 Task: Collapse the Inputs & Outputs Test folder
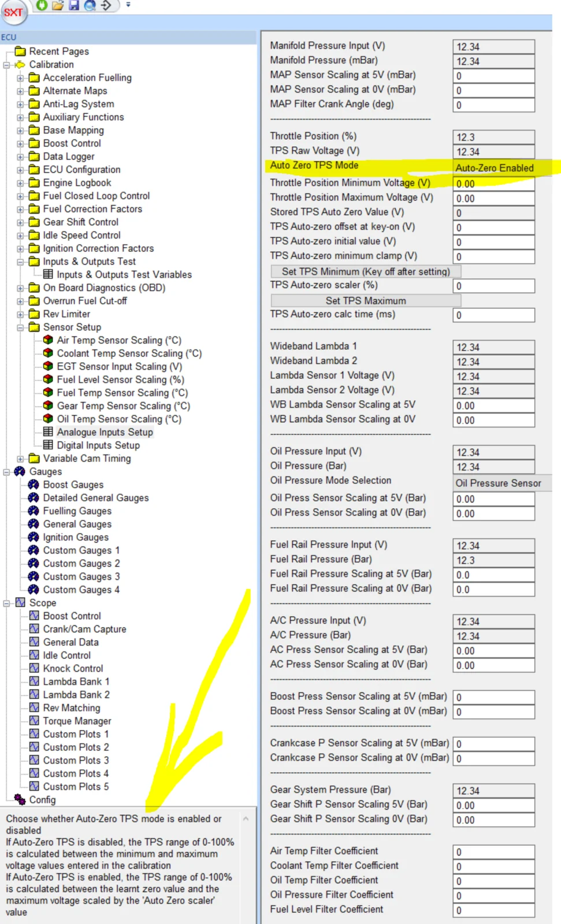[20, 262]
